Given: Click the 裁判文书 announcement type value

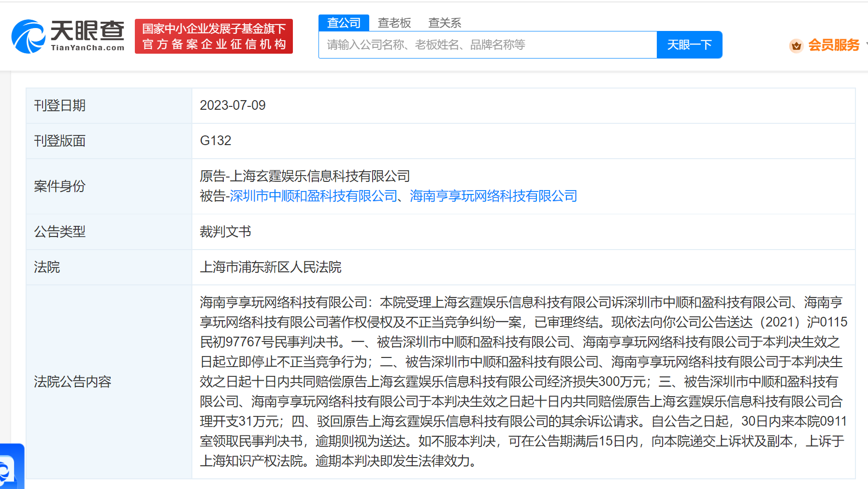Looking at the screenshot, I should [x=225, y=232].
